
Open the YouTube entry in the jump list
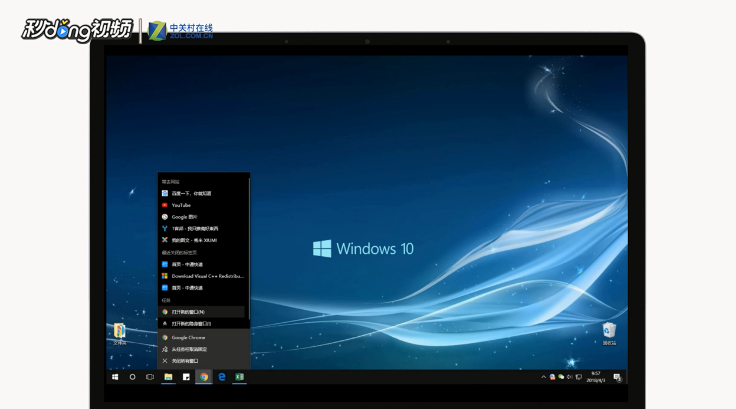coord(202,205)
